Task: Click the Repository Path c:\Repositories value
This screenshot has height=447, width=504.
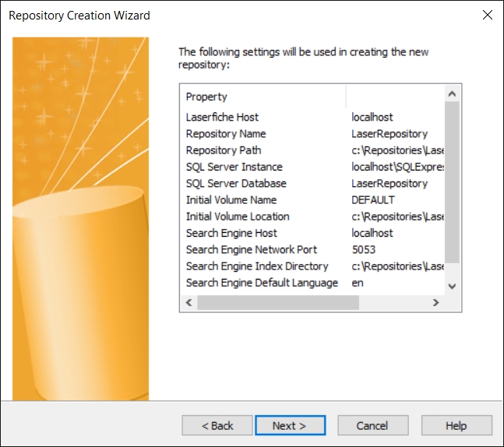Action: coord(398,150)
